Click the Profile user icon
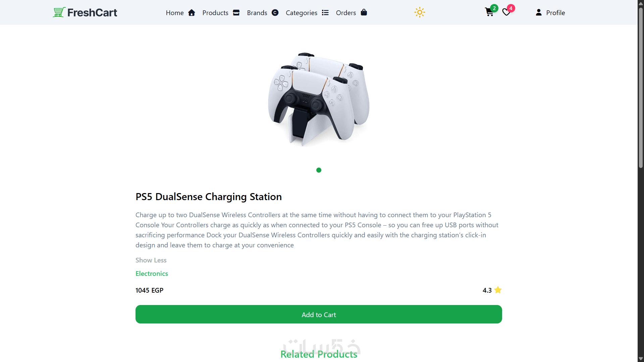 pyautogui.click(x=539, y=12)
